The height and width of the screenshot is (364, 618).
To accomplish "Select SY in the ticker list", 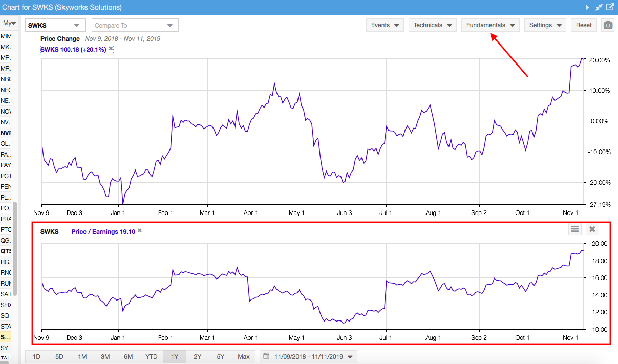I will pyautogui.click(x=6, y=348).
